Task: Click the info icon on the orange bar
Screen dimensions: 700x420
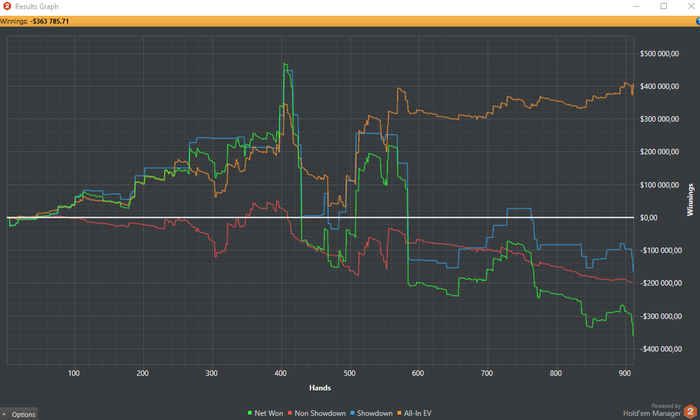Action: tap(698, 21)
